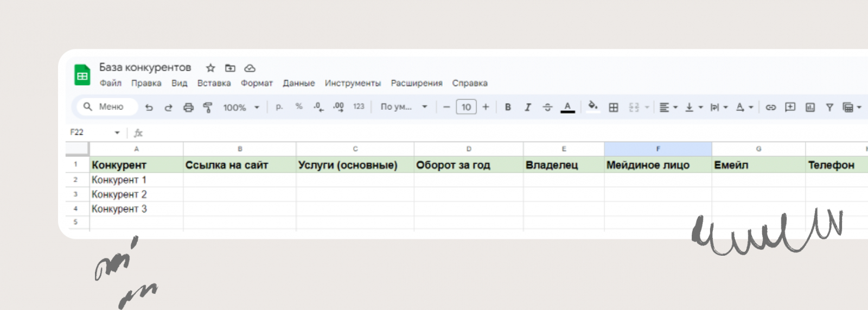Viewport: 868px width, 310px height.
Task: Open the font family dropdown По ум...
Action: [404, 107]
